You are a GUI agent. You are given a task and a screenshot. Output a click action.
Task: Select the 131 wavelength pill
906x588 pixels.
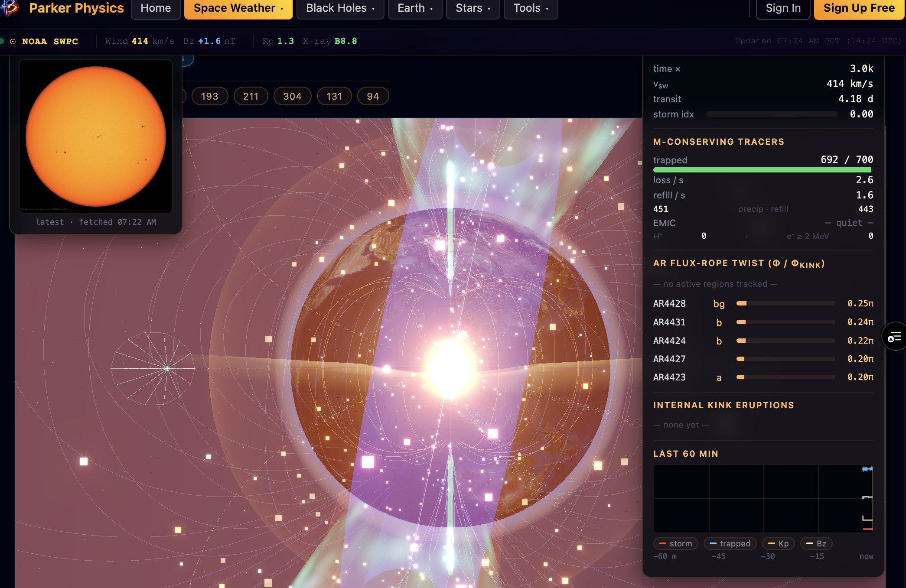tap(334, 96)
